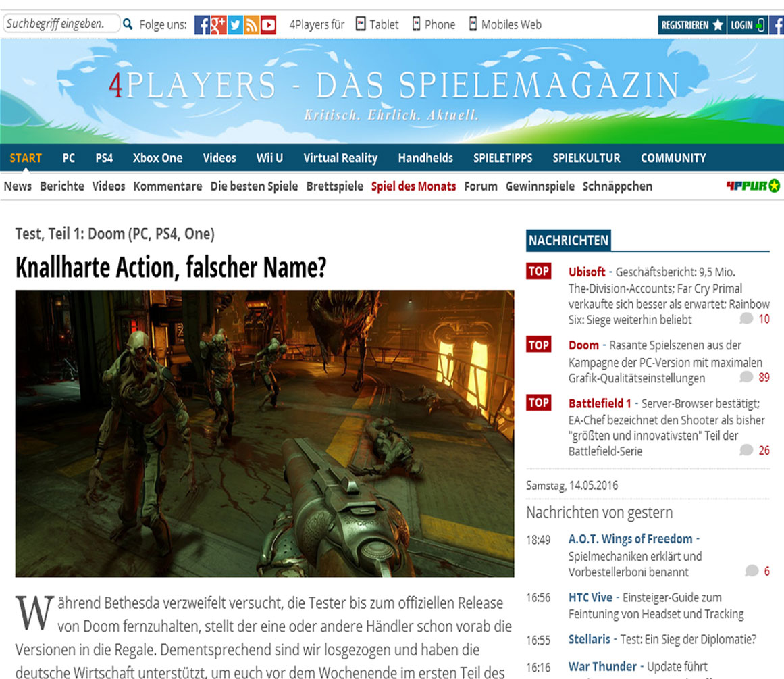Image resolution: width=784 pixels, height=679 pixels.
Task: Click the star icon on Registrieren
Action: (718, 24)
